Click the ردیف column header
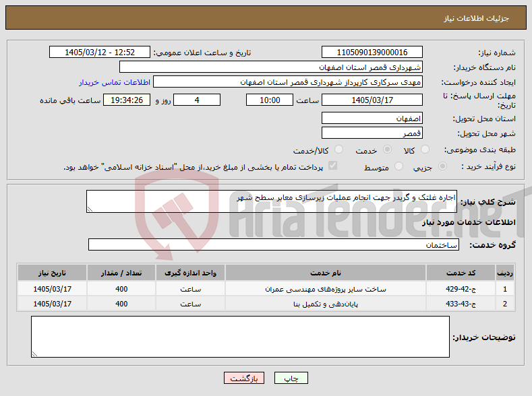 [505, 273]
